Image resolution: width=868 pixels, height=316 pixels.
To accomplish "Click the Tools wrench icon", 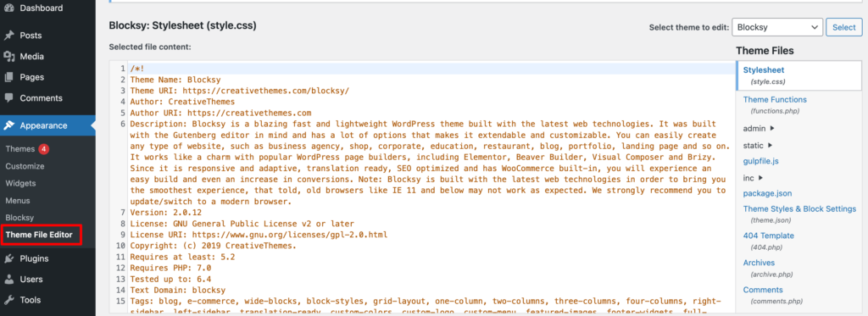I will tap(8, 300).
